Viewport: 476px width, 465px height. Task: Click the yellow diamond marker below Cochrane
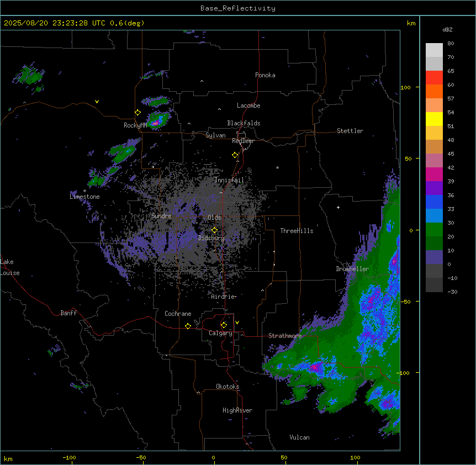click(188, 326)
